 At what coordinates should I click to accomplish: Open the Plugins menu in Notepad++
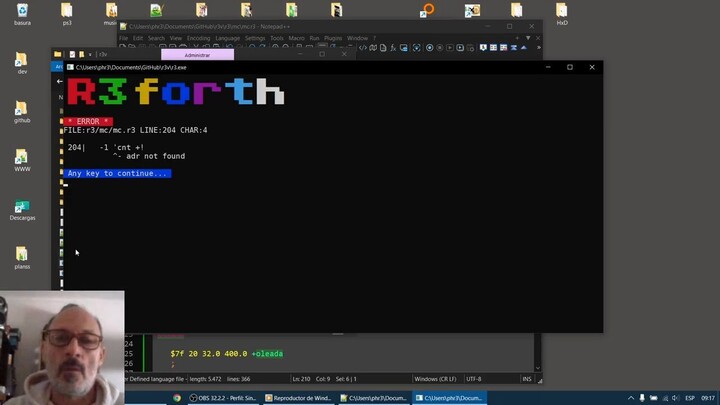(333, 38)
